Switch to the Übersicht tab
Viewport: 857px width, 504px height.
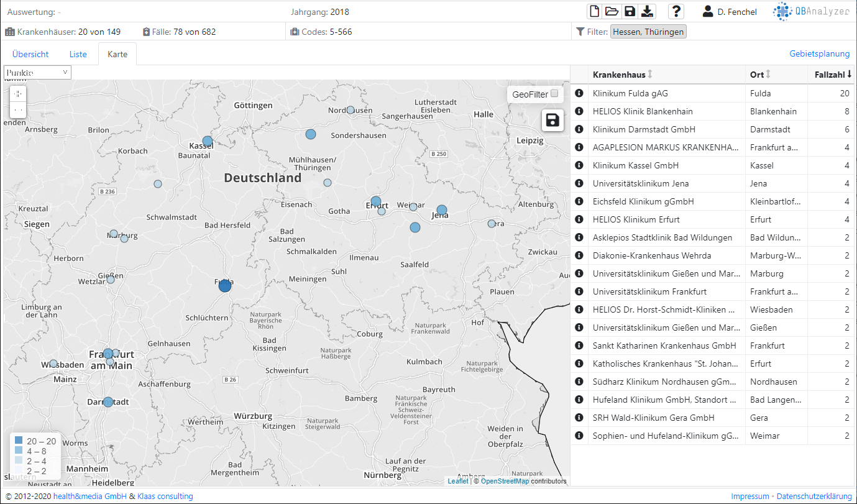(x=30, y=54)
